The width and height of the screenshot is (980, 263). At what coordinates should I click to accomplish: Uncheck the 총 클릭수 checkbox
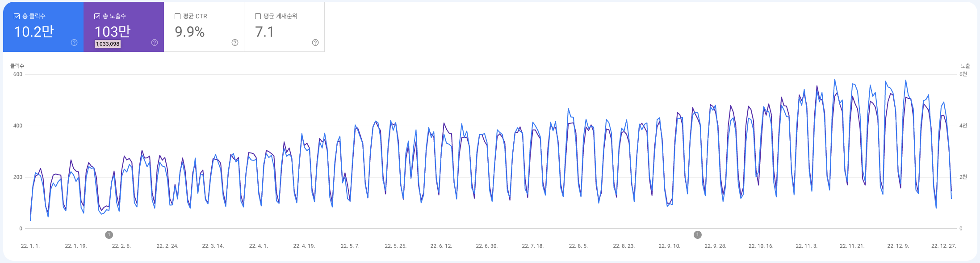coord(17,16)
